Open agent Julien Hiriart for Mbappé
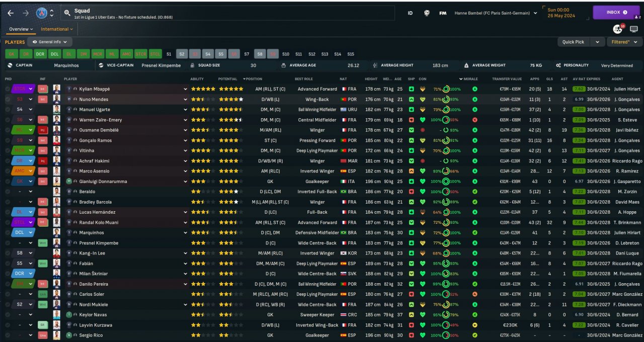This screenshot has height=342, width=644. (626, 89)
